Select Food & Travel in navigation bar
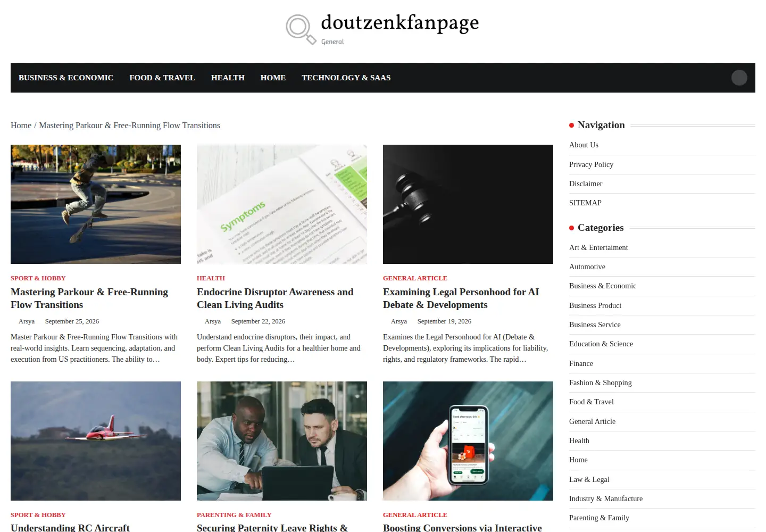Image resolution: width=766 pixels, height=532 pixels. (x=162, y=78)
